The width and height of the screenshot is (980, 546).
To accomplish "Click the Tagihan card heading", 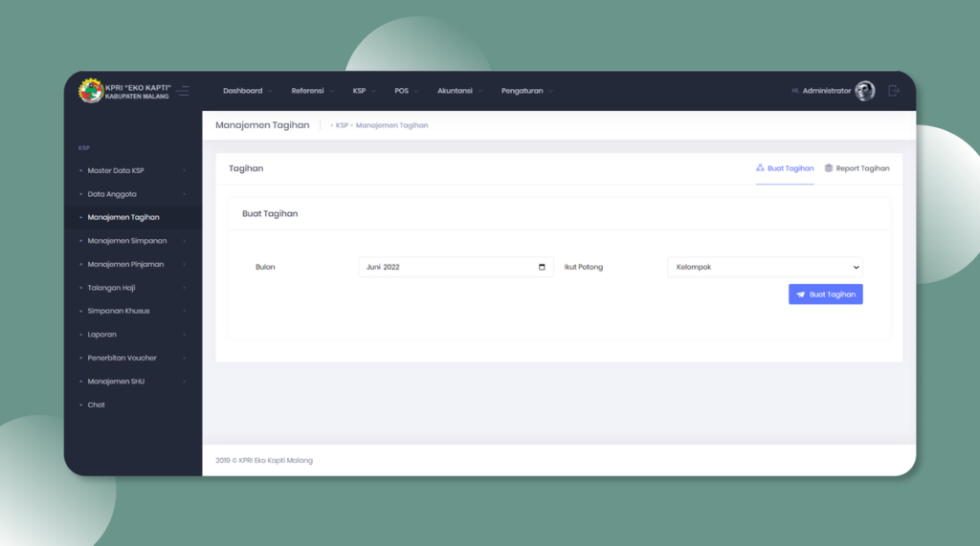I will [246, 168].
